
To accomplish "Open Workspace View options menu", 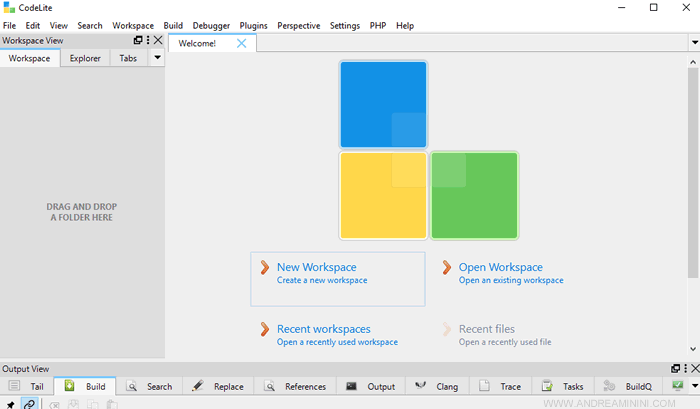I will (x=148, y=41).
